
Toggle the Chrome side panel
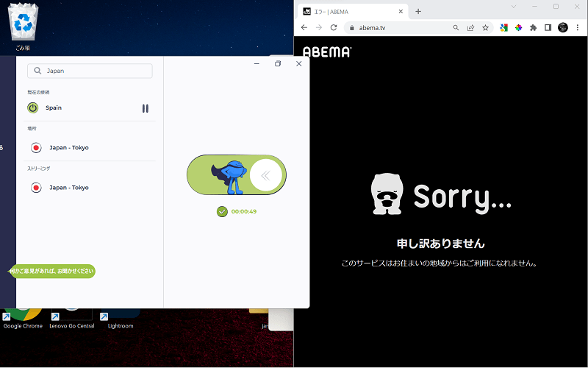(548, 27)
